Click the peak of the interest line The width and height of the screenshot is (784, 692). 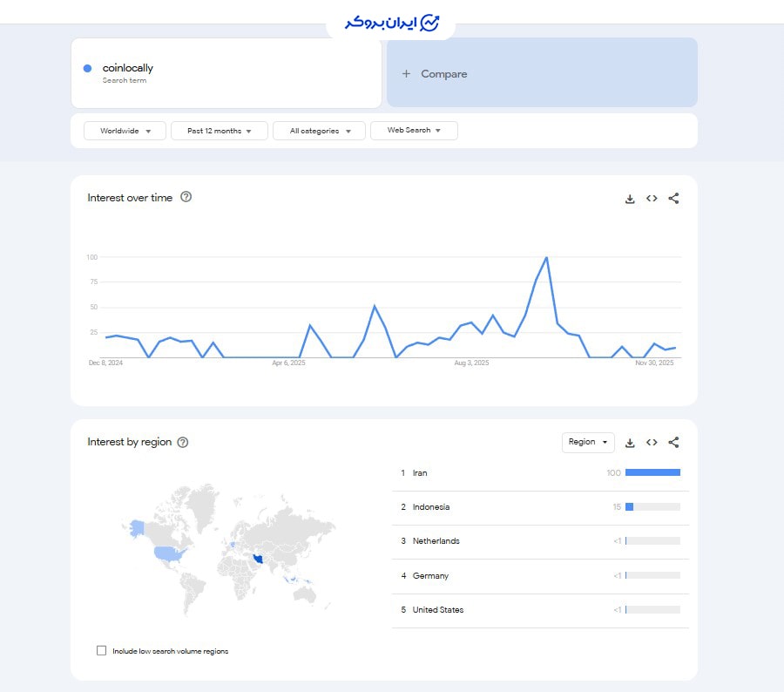[x=546, y=257]
